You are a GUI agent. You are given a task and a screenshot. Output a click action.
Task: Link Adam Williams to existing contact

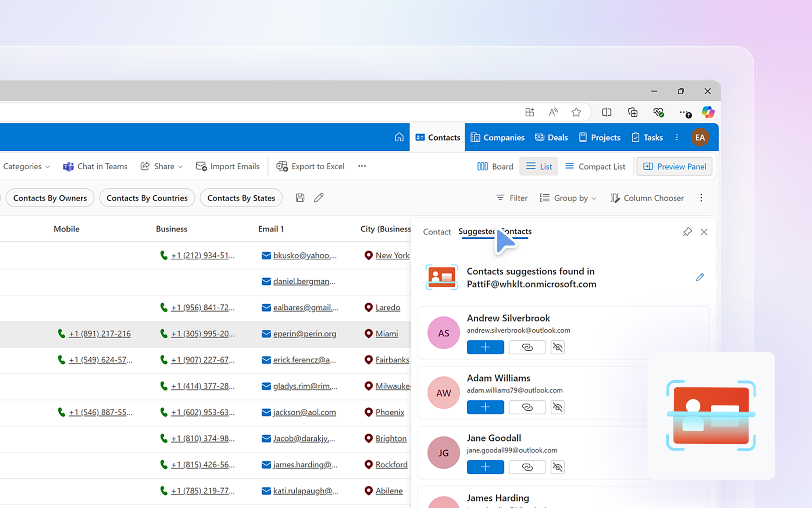point(527,407)
